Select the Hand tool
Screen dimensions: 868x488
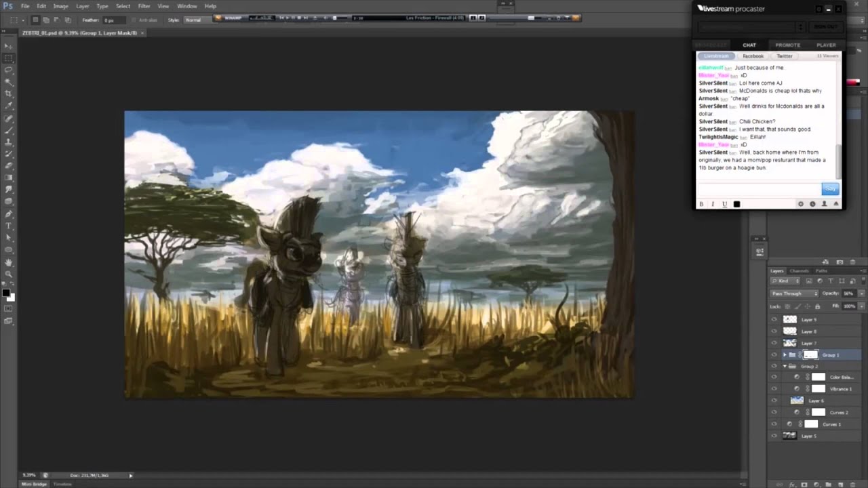click(x=9, y=262)
